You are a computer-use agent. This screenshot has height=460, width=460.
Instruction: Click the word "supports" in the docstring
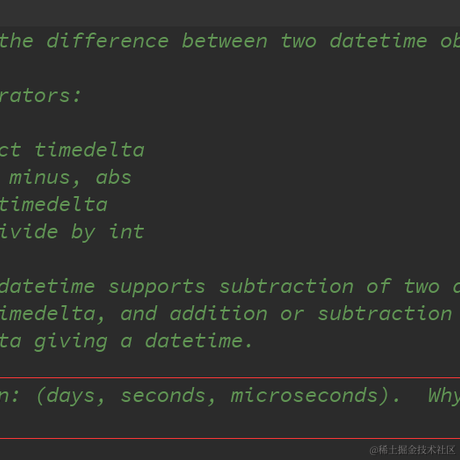(x=157, y=287)
